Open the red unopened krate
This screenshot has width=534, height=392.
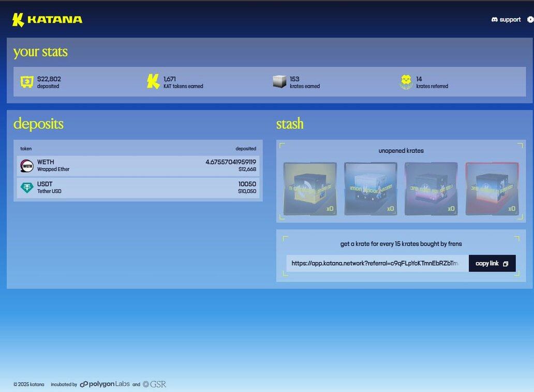coord(492,189)
